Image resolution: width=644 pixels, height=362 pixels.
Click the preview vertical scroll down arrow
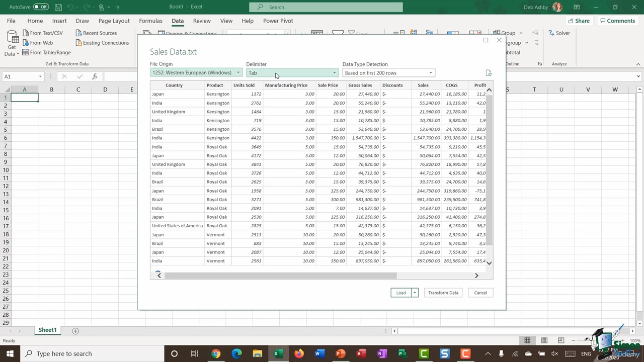489,263
